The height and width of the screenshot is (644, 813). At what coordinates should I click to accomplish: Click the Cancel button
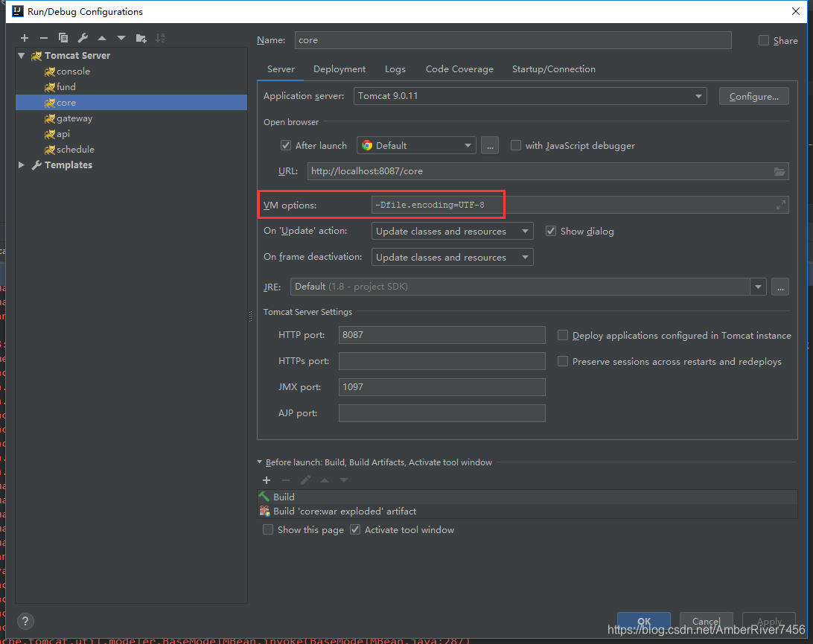click(707, 621)
